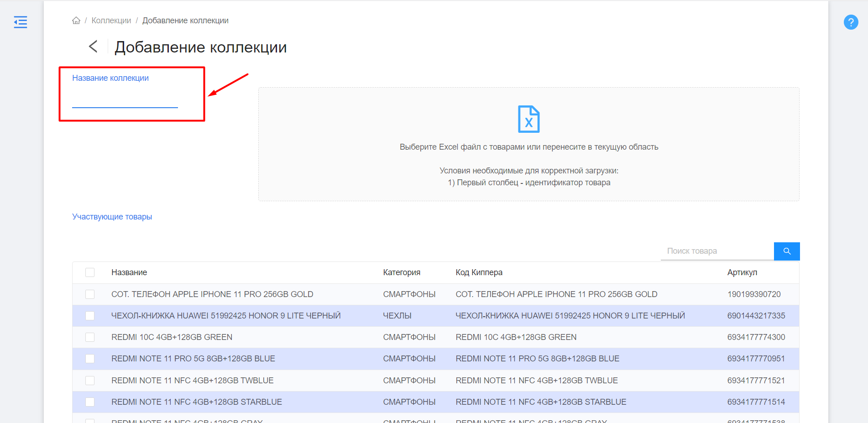The image size is (868, 423).
Task: Select article number 6934177771521
Action: (x=756, y=381)
